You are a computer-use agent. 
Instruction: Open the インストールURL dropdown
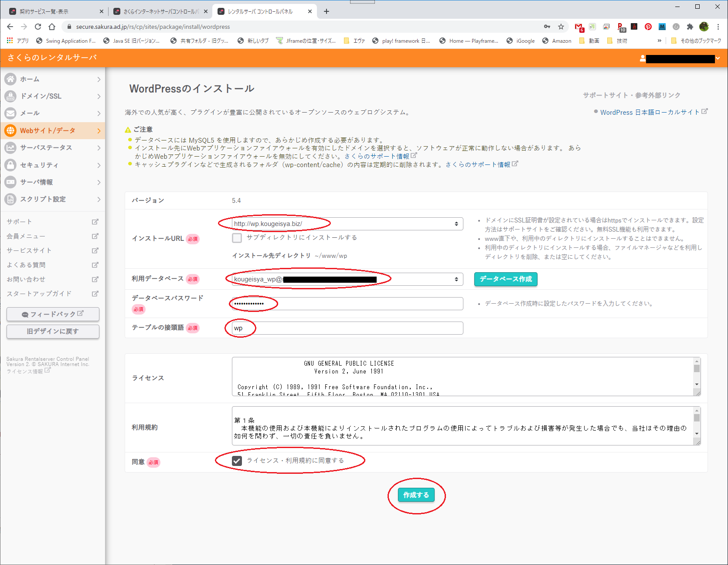347,224
